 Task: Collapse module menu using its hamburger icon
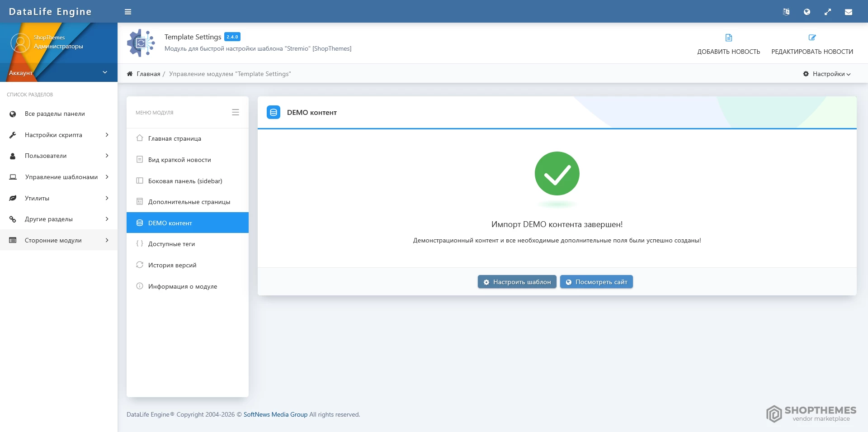[236, 112]
